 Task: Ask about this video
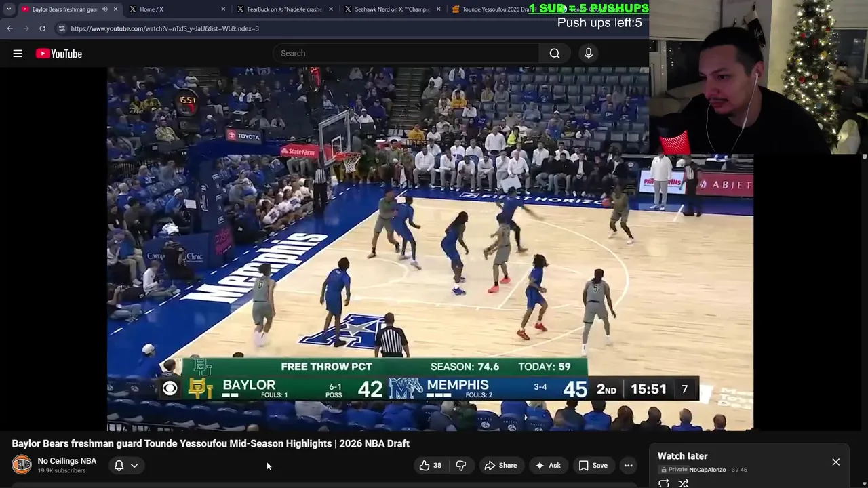tap(548, 465)
